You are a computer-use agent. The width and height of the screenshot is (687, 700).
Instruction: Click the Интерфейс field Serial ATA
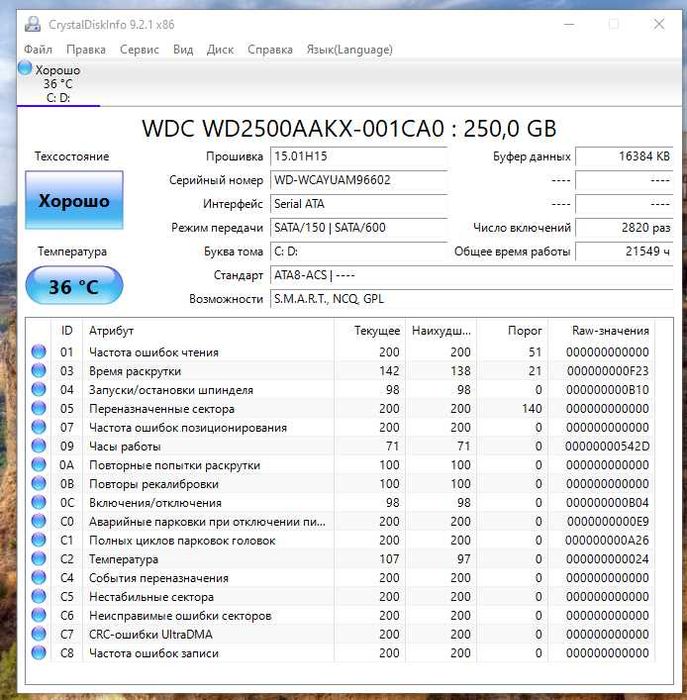[x=358, y=204]
